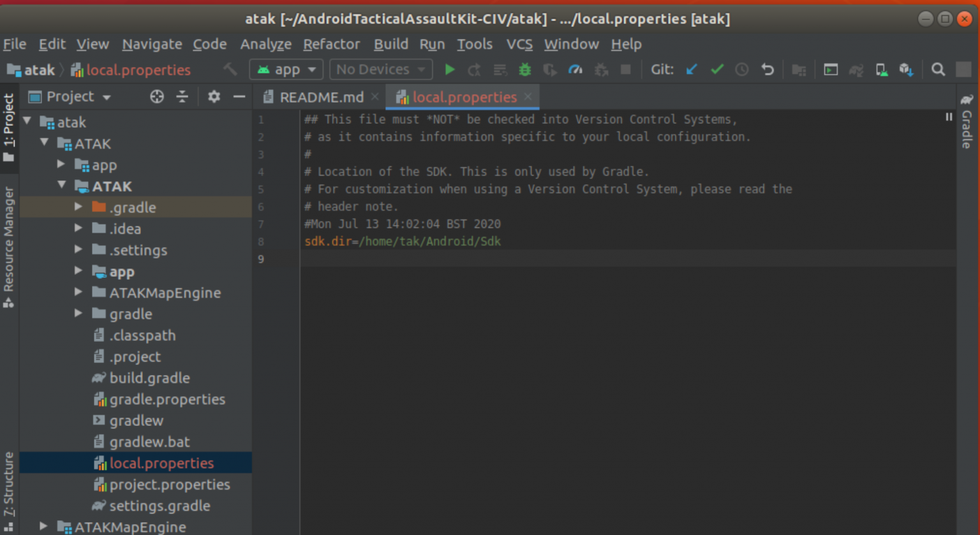This screenshot has width=980, height=535.
Task: Open the app run configuration dropdown
Action: click(x=286, y=69)
